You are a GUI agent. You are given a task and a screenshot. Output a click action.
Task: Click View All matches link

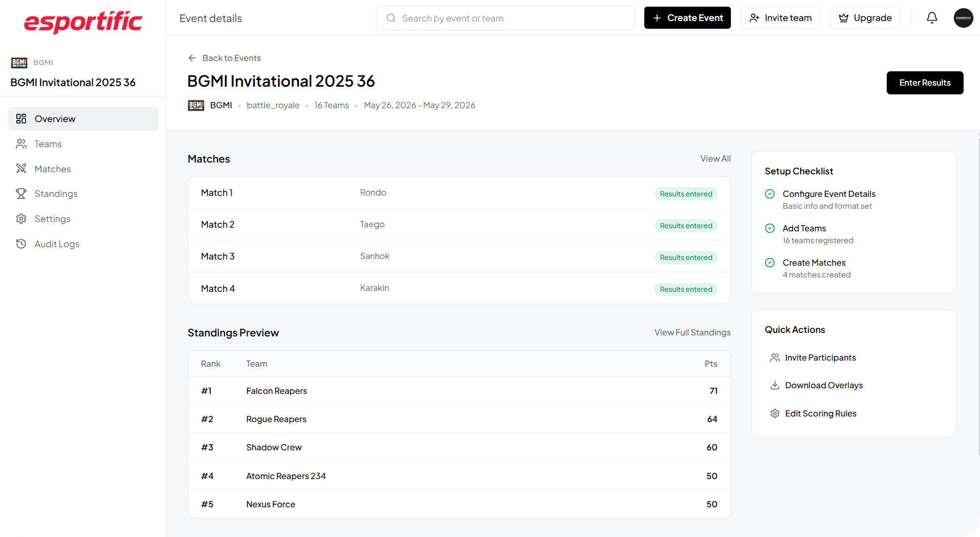pyautogui.click(x=716, y=158)
